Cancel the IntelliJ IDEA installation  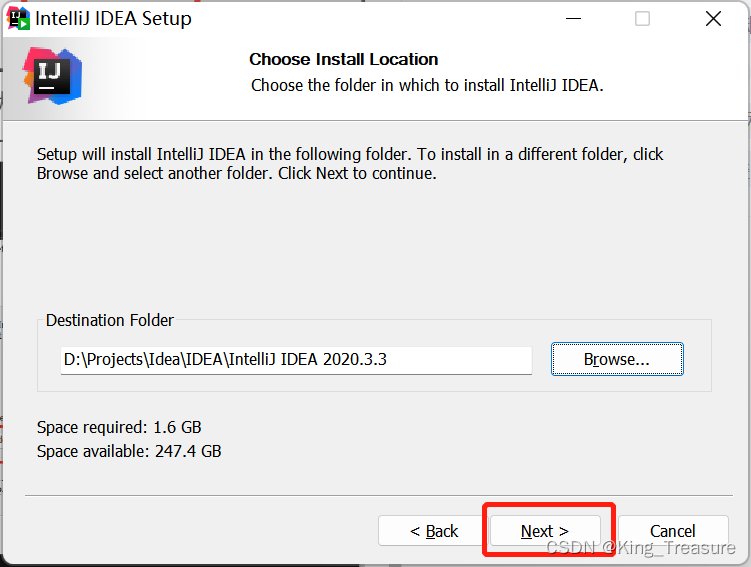click(x=673, y=531)
